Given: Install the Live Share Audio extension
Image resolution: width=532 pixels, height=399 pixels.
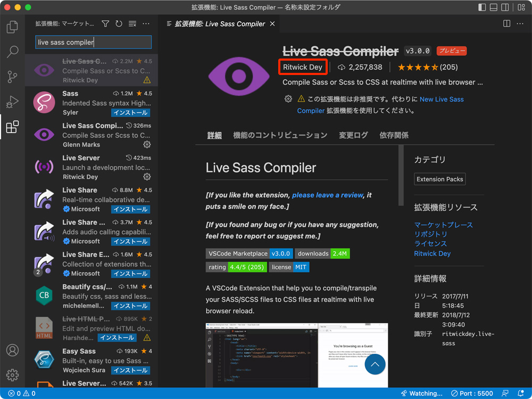Looking at the screenshot, I should tap(131, 242).
